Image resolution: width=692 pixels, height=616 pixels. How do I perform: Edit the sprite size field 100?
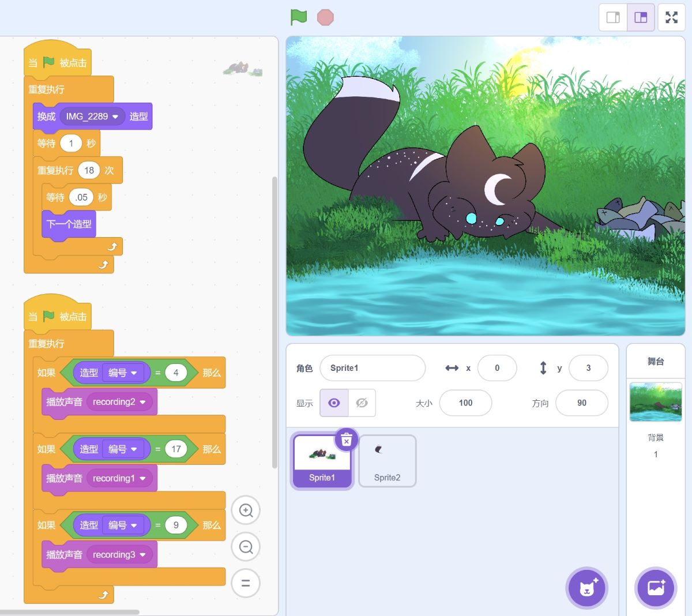click(465, 403)
